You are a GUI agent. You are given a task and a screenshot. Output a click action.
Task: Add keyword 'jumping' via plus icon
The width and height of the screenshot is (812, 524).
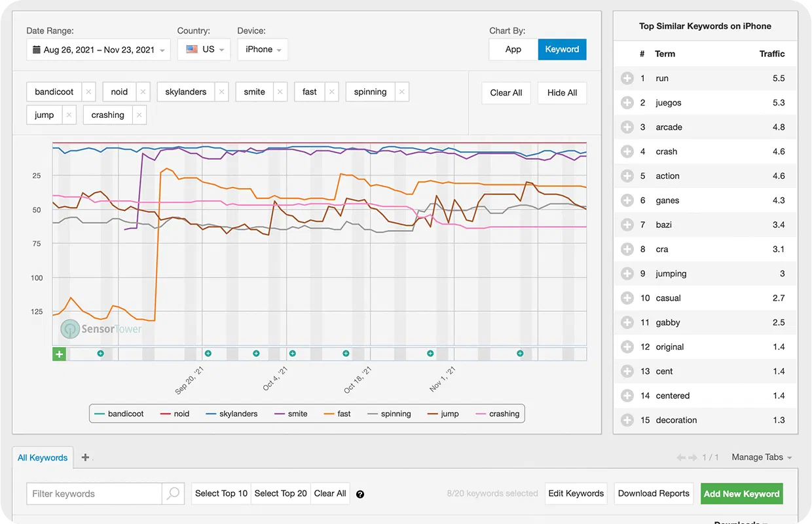[x=627, y=274]
